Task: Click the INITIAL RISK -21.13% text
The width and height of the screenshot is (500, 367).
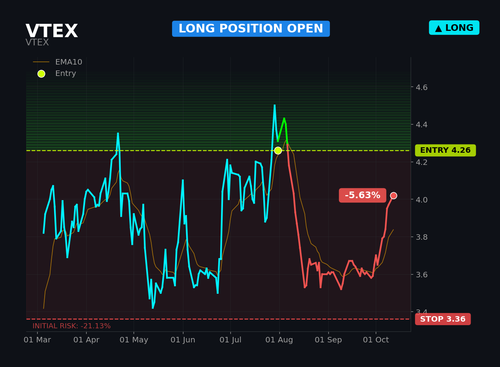Action: point(71,326)
